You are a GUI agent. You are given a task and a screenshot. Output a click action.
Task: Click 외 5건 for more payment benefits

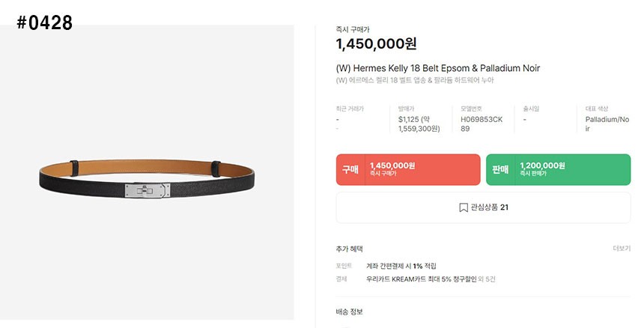coord(487,279)
